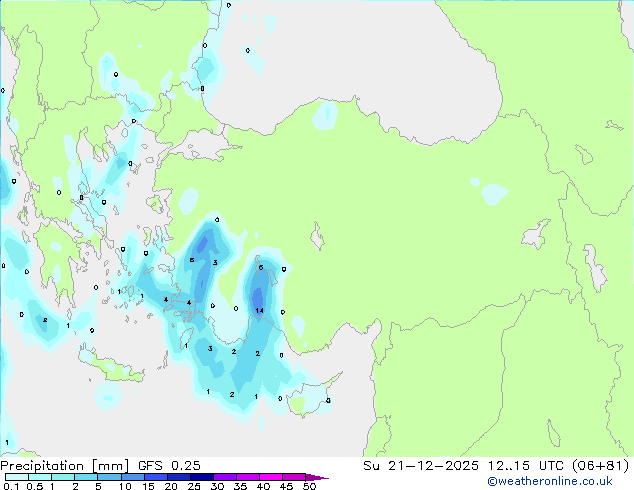634x490 pixels.
Task: Click the legend tick label "10"
Action: pyautogui.click(x=125, y=486)
